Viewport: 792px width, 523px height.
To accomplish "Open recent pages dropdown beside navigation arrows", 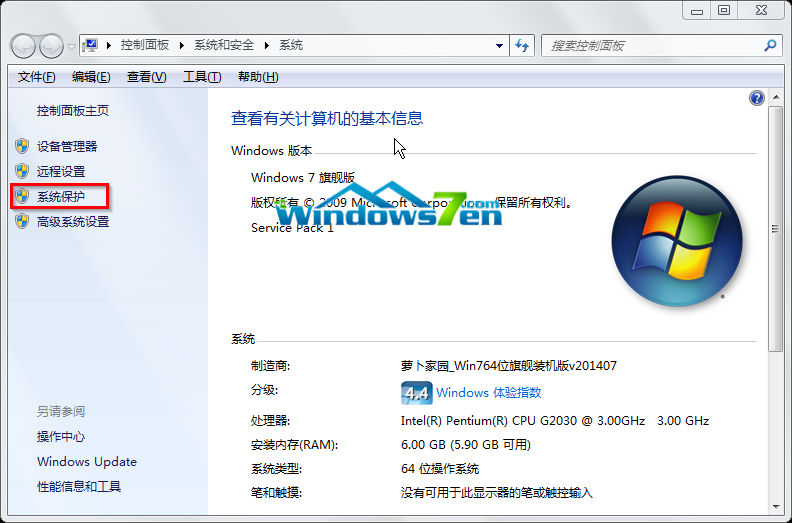I will [x=71, y=47].
